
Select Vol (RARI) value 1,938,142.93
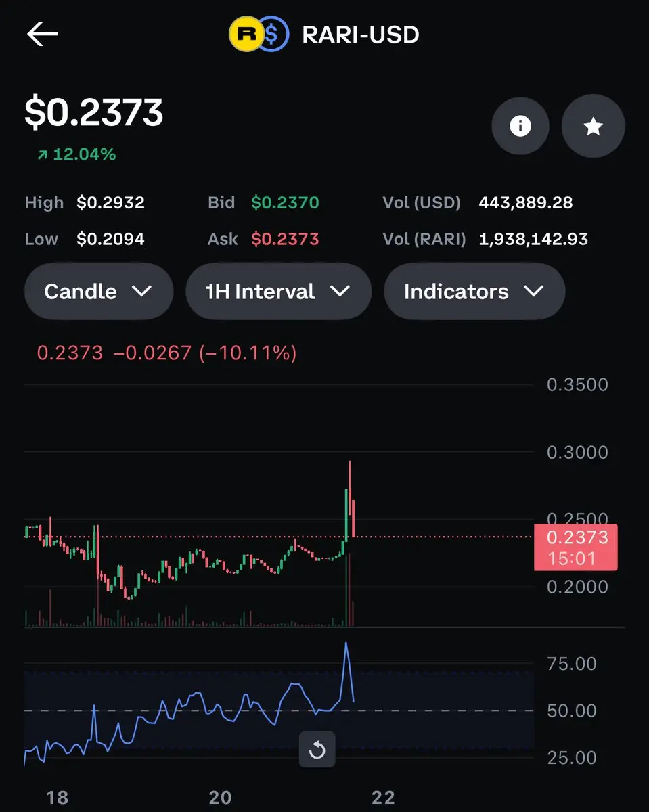[x=533, y=238]
